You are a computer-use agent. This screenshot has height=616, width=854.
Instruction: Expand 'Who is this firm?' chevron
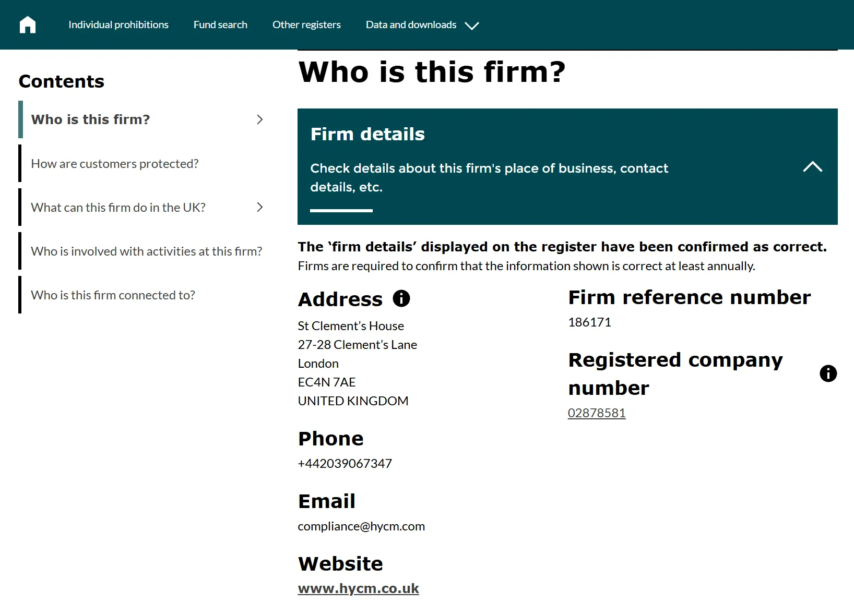click(260, 119)
